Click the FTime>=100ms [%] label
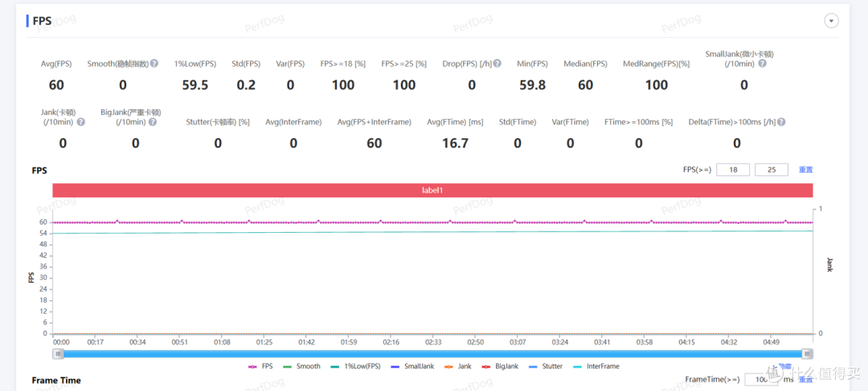The image size is (868, 391). coord(639,122)
